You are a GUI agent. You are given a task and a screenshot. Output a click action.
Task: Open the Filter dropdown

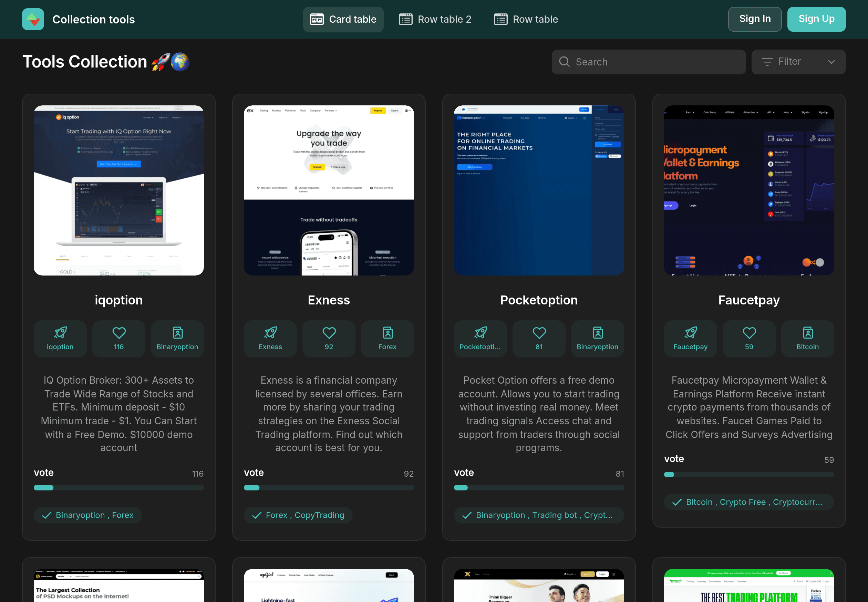pos(798,62)
